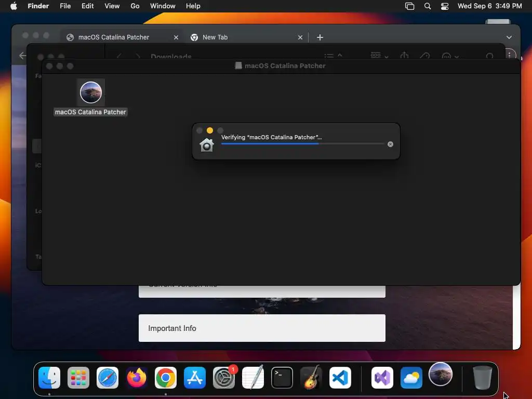
Task: Close the macOS Catalina Patcher Chrome tab
Action: coord(176,37)
